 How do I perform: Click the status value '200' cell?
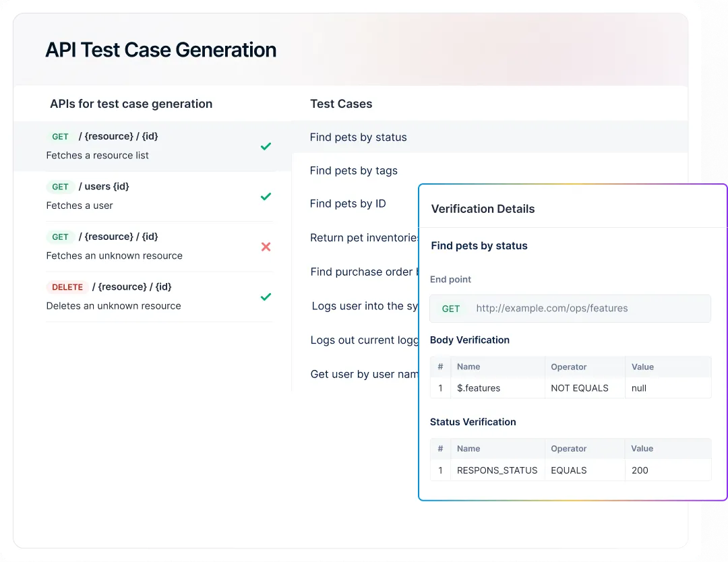click(x=640, y=470)
